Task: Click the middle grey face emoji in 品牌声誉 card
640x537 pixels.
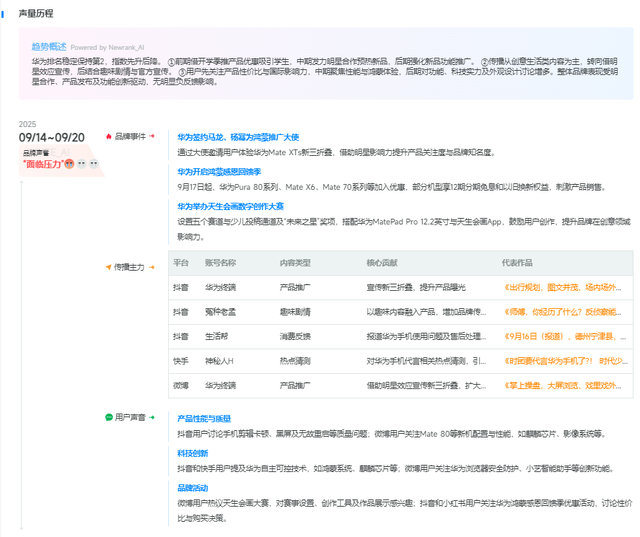Action: (x=82, y=164)
